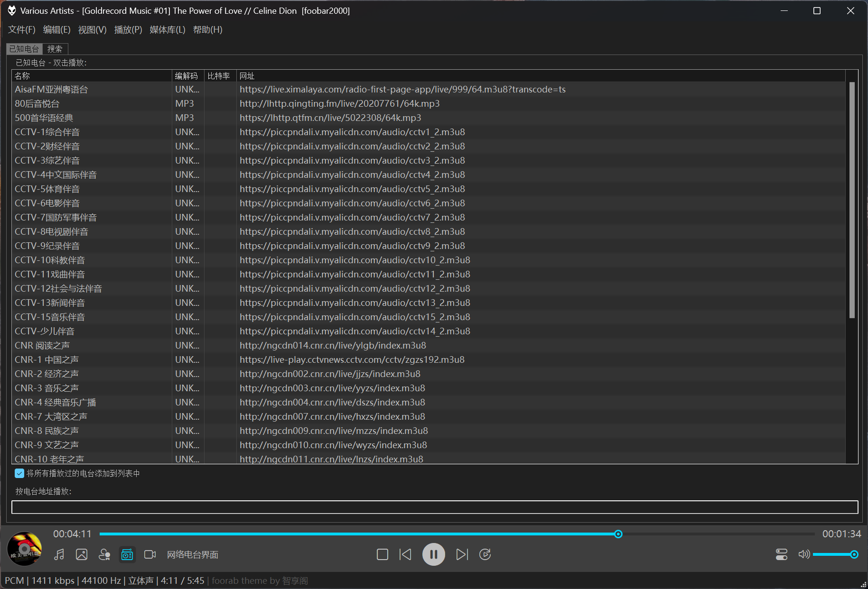Click the station list vertical scrollbar
The width and height of the screenshot is (868, 589).
852,200
